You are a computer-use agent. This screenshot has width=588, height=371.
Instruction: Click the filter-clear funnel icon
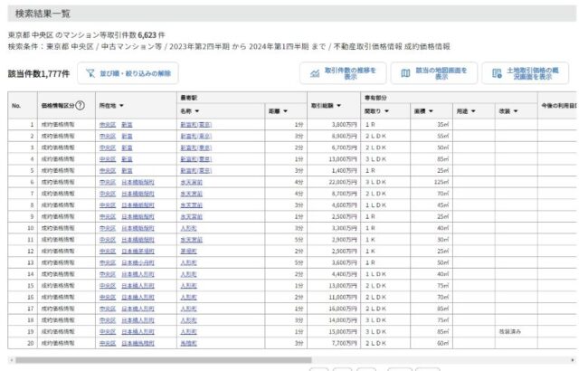[90, 73]
